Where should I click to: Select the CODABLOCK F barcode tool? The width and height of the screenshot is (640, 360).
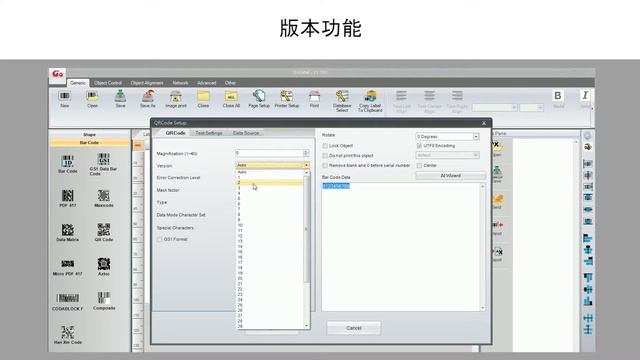tap(68, 302)
